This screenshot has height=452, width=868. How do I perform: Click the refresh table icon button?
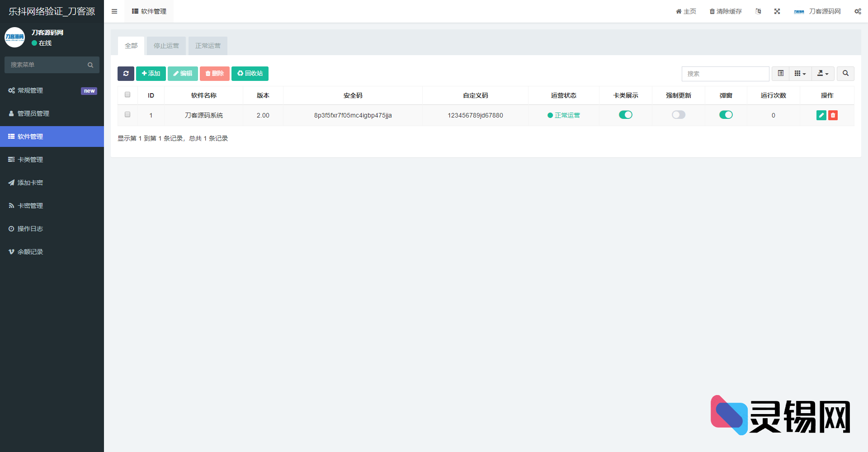pyautogui.click(x=126, y=74)
